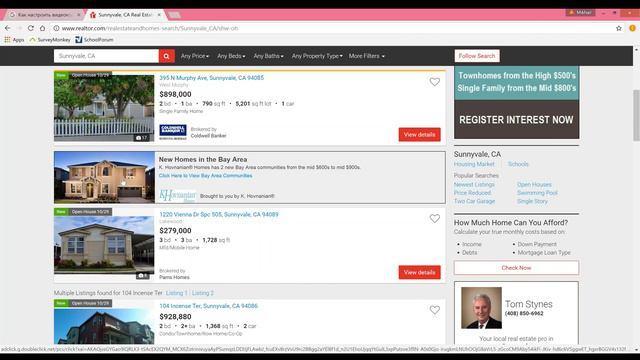The width and height of the screenshot is (640, 360).
Task: Open a new browser tab
Action: coord(175,15)
